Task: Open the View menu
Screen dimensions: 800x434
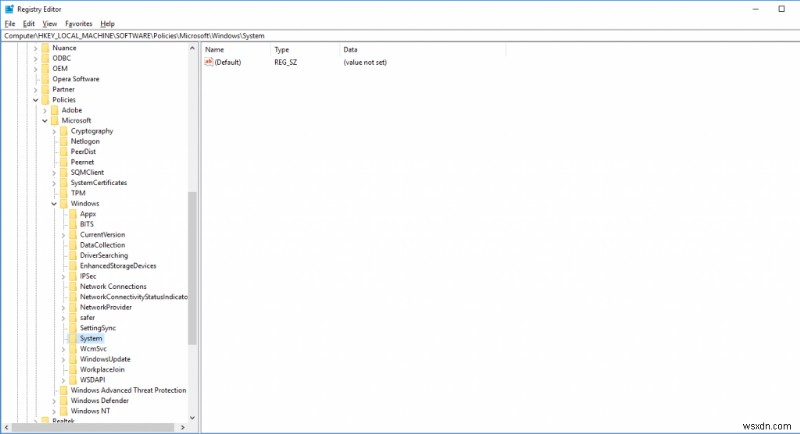Action: pos(49,23)
